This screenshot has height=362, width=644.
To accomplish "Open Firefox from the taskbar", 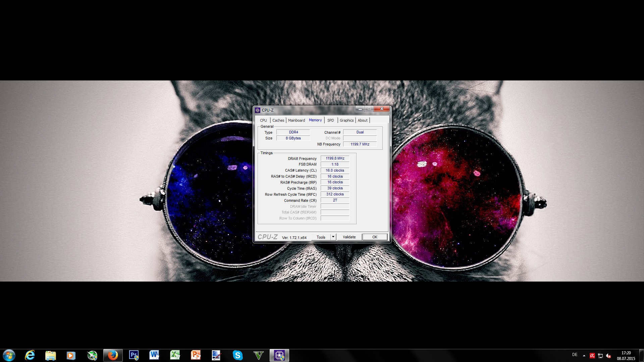I will coord(113,355).
